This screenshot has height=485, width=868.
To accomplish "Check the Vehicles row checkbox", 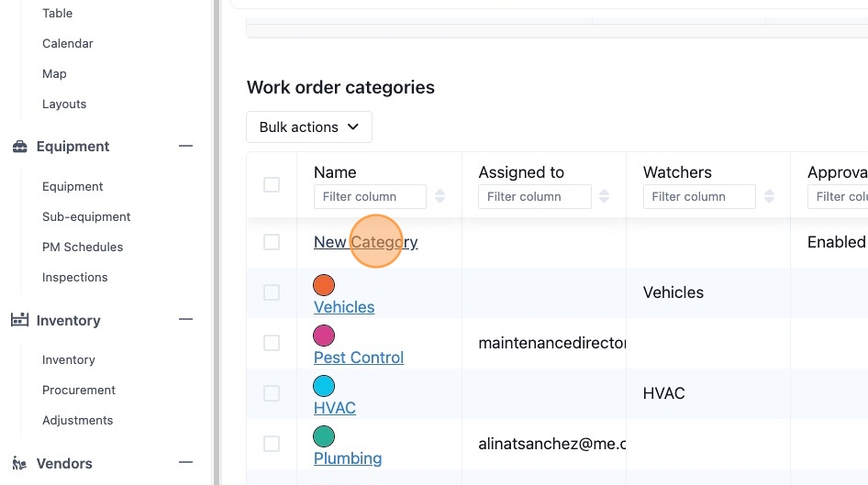I will pyautogui.click(x=272, y=292).
